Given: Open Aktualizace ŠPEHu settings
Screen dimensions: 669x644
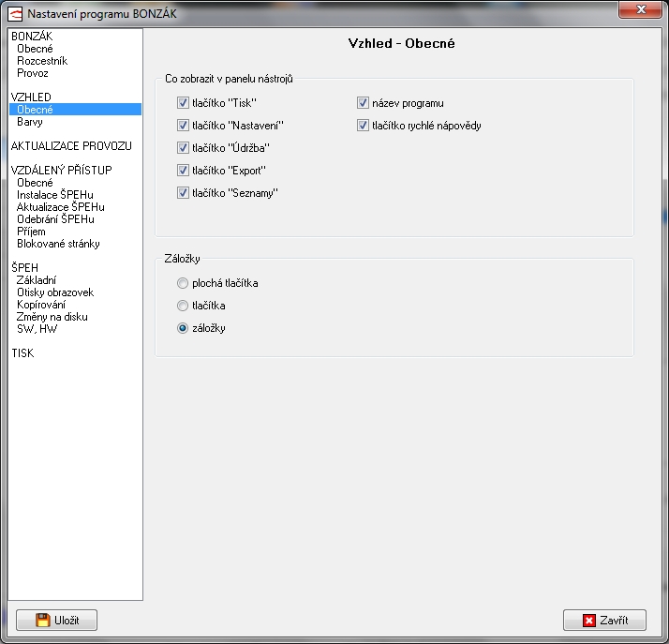Looking at the screenshot, I should tap(61, 207).
